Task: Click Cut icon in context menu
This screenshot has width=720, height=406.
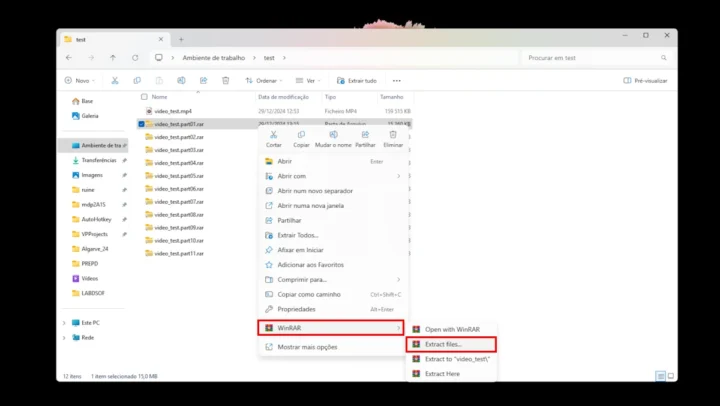Action: (274, 135)
